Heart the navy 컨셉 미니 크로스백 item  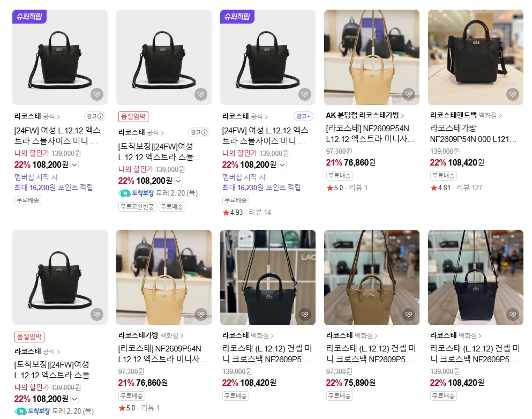coord(512,314)
